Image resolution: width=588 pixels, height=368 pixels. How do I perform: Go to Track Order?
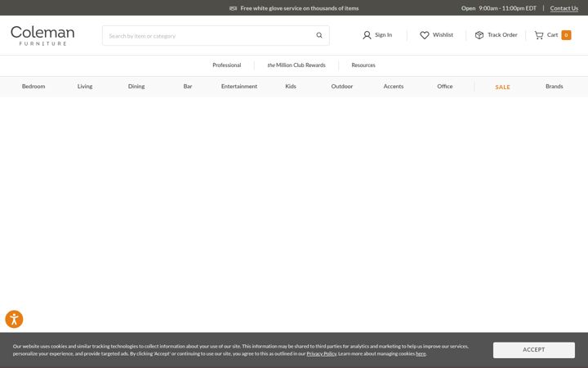pyautogui.click(x=502, y=34)
